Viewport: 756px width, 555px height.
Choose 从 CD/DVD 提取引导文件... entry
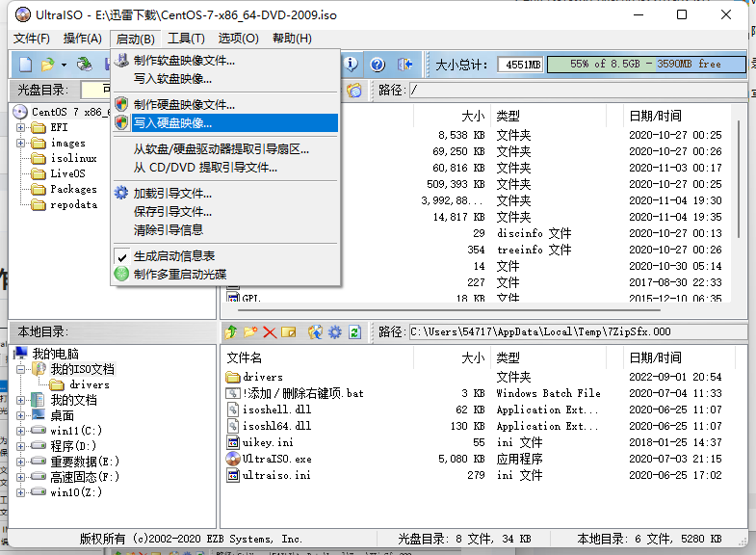225,168
